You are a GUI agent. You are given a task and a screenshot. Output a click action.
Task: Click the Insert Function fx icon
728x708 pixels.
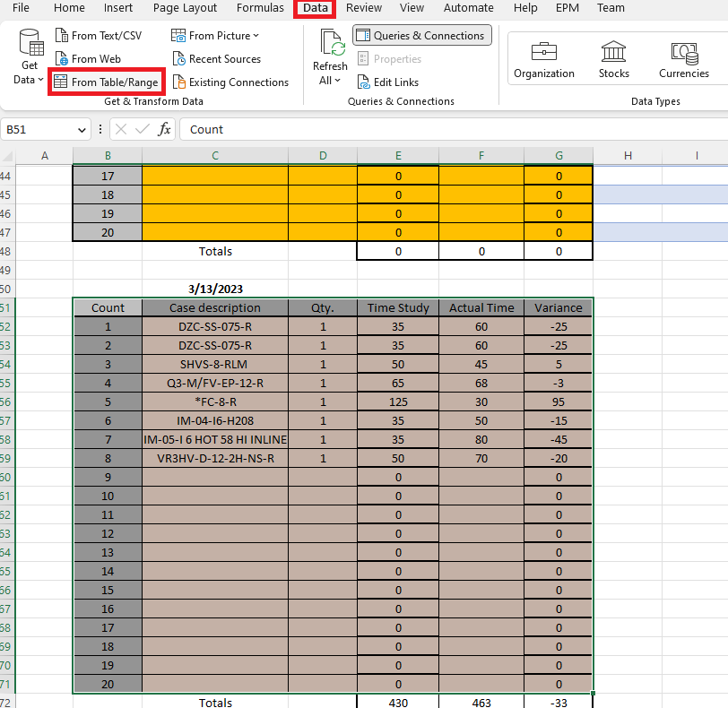pos(164,129)
